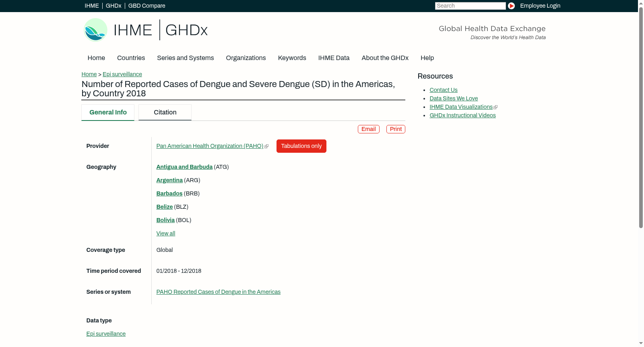Click the red search submit arrow icon
The image size is (644, 347).
(511, 6)
